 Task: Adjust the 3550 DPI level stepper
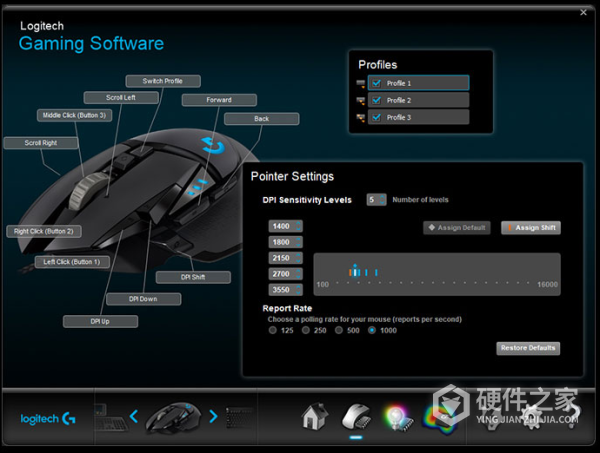click(298, 290)
